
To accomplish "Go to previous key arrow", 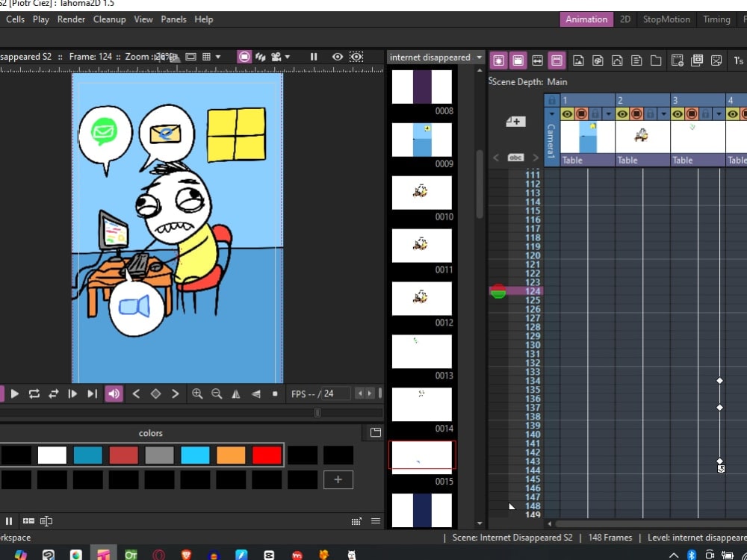I will click(136, 393).
